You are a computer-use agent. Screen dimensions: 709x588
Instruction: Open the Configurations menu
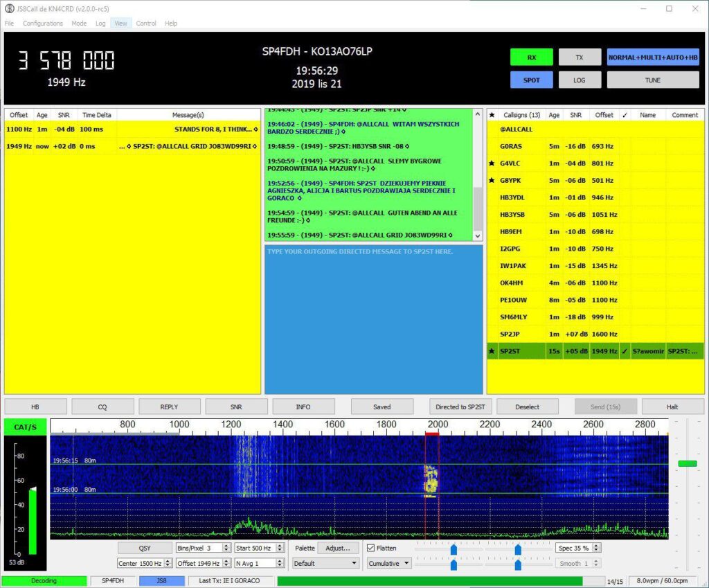pyautogui.click(x=43, y=23)
